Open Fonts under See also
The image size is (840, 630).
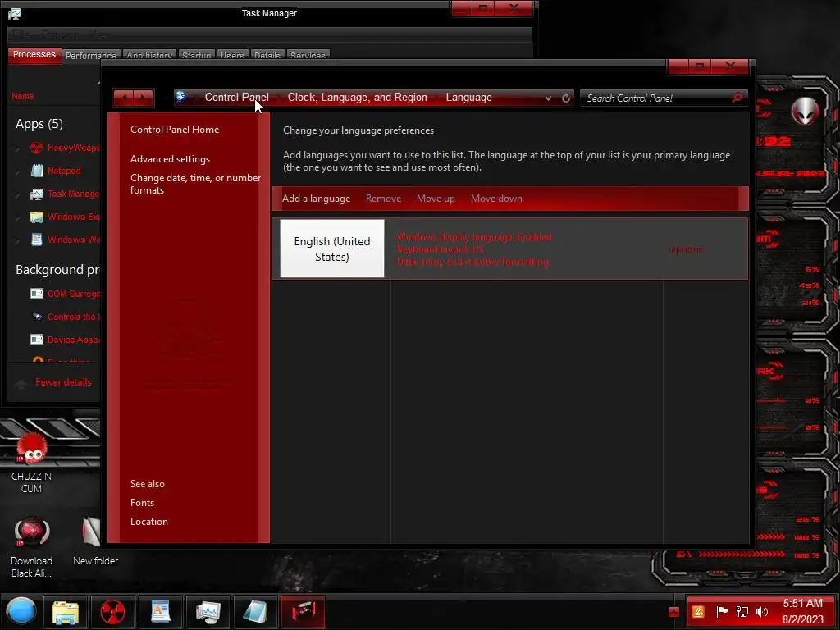click(142, 503)
